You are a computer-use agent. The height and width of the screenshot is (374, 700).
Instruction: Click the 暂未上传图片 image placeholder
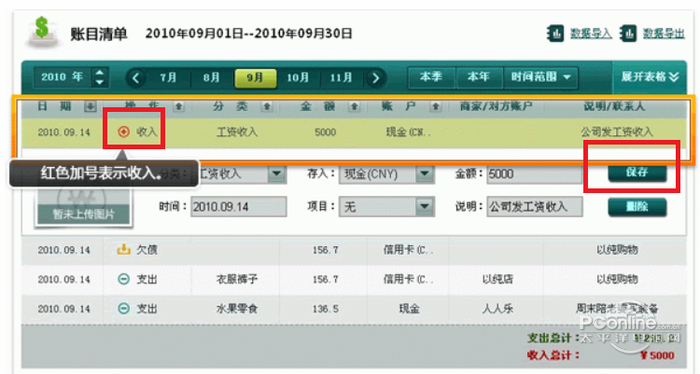[x=84, y=208]
